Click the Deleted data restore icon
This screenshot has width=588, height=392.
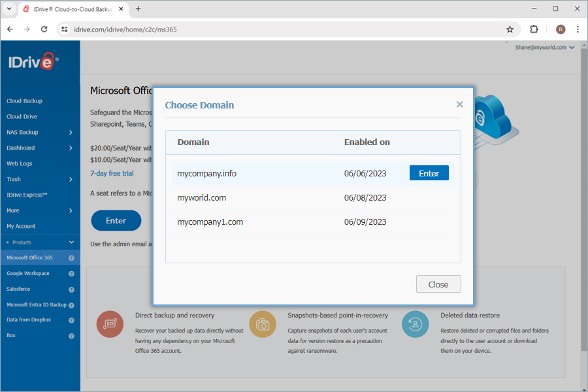415,324
